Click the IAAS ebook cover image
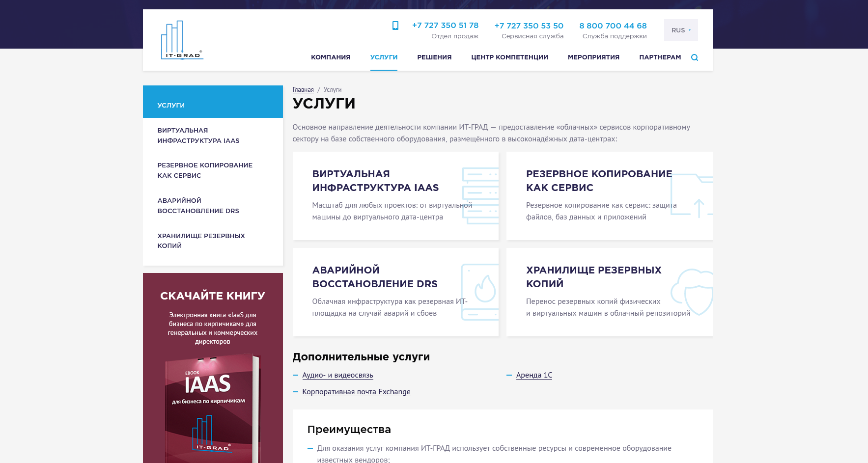The height and width of the screenshot is (463, 868). click(x=212, y=408)
